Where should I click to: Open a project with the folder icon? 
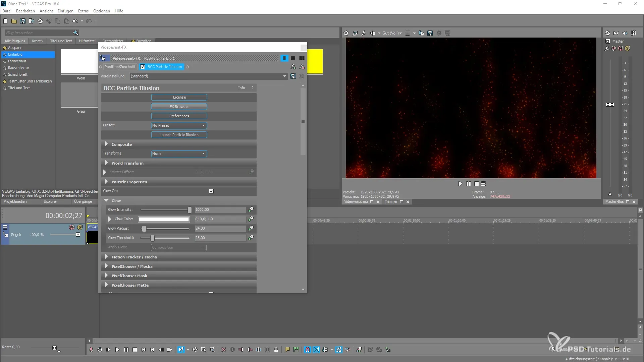pos(14,21)
